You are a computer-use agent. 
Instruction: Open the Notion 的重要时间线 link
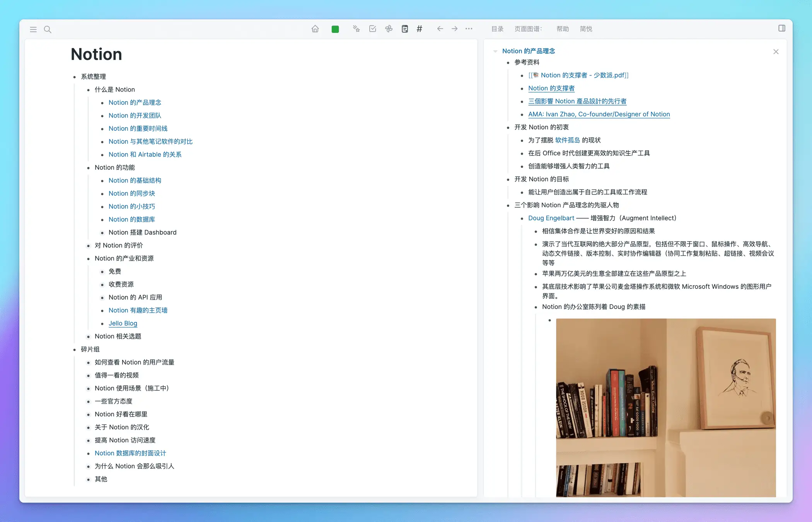click(x=138, y=128)
